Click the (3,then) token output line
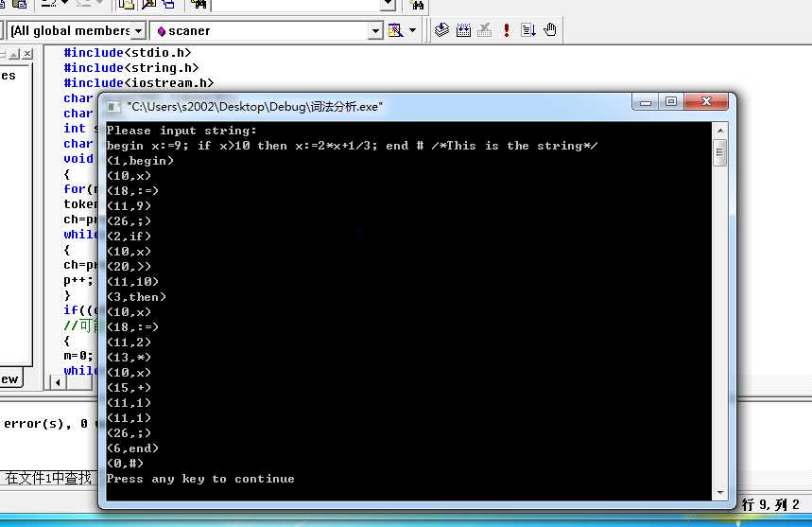The width and height of the screenshot is (812, 527). (136, 297)
